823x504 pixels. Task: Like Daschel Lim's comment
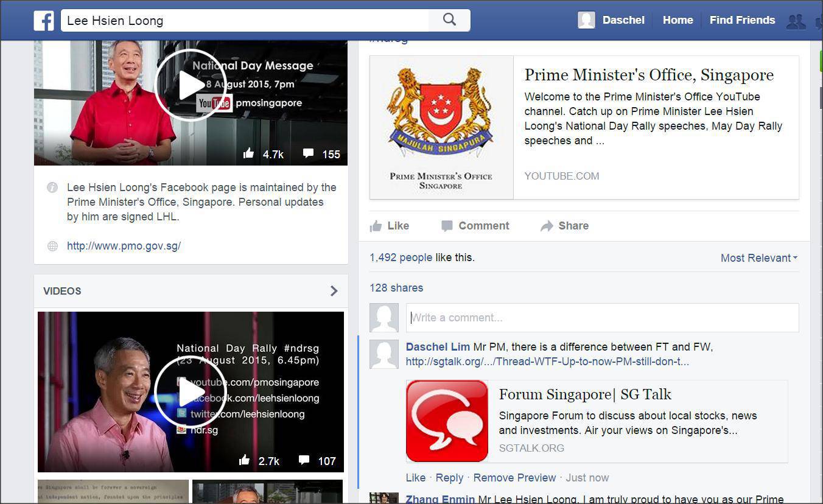click(x=416, y=478)
